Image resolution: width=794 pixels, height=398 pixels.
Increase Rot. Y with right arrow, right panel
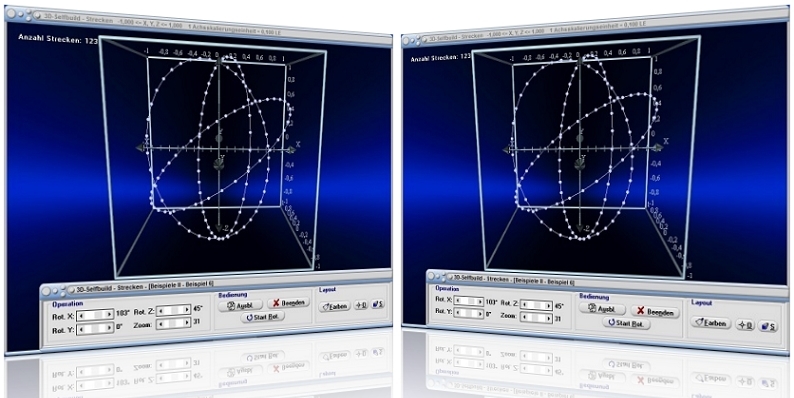(x=480, y=314)
